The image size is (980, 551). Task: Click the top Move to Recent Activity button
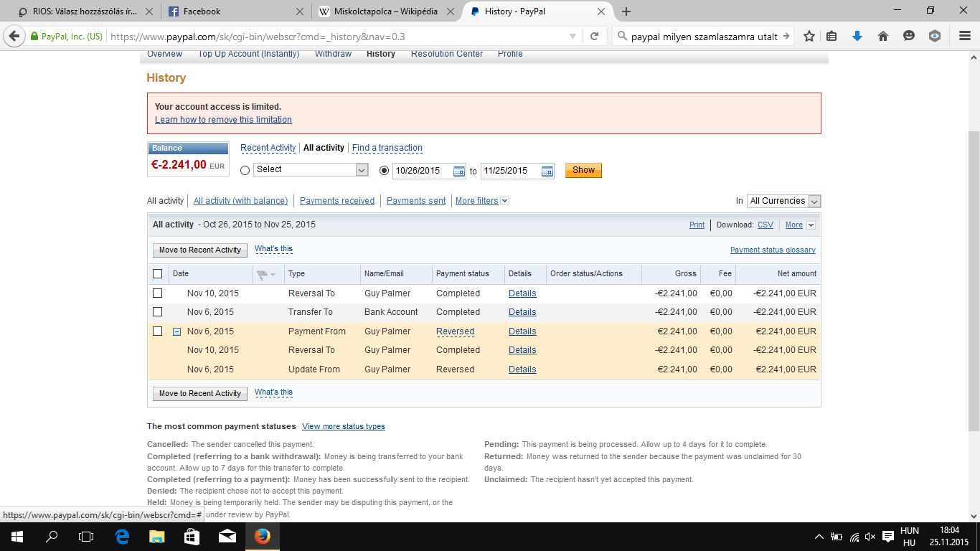click(x=200, y=250)
